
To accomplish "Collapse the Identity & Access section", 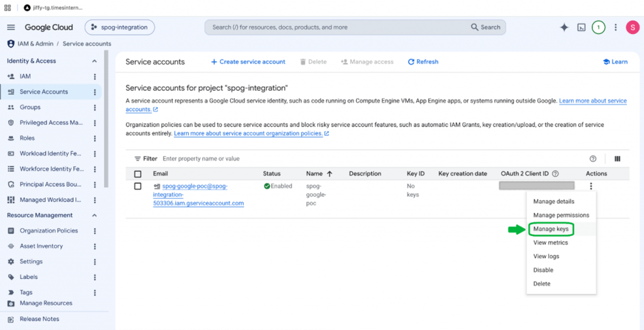I will [94, 61].
